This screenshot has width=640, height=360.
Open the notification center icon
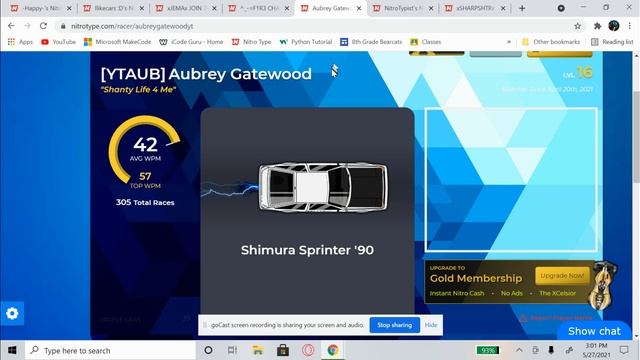(624, 350)
